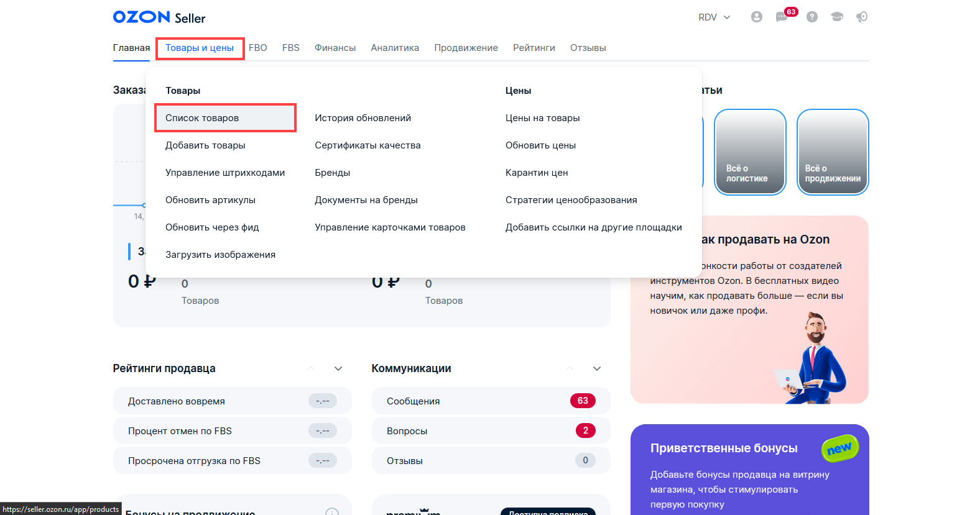Select Обновить через фид

pos(212,227)
